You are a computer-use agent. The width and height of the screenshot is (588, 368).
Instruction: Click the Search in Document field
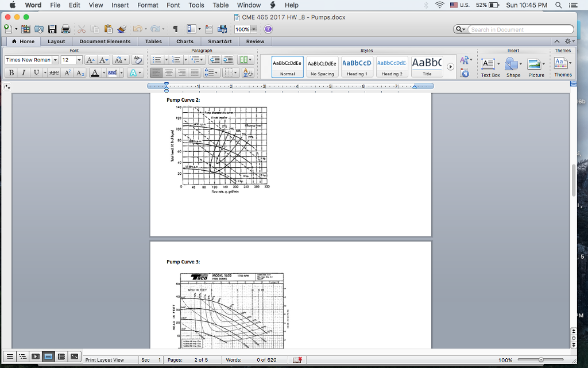click(x=520, y=29)
